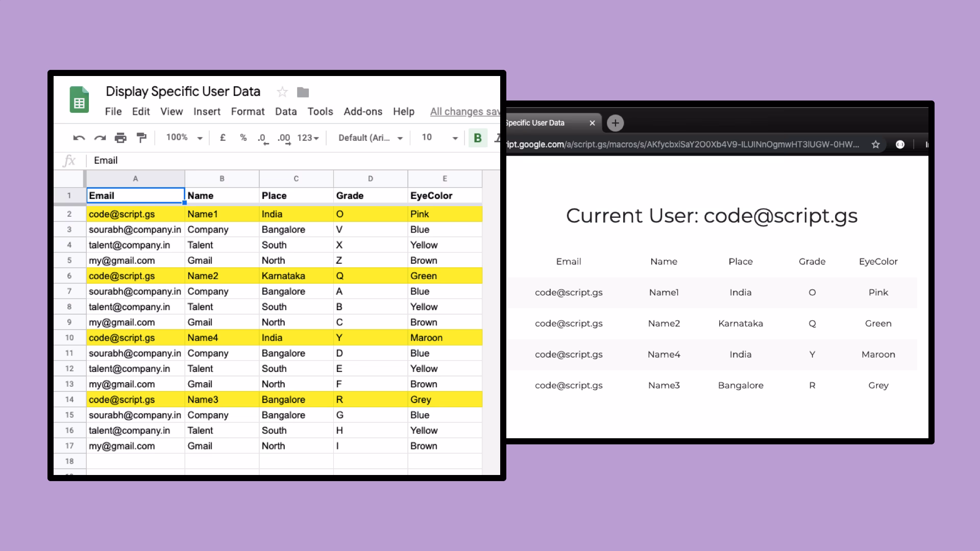Image resolution: width=980 pixels, height=551 pixels.
Task: Open a new browser tab with the plus button
Action: pyautogui.click(x=615, y=123)
